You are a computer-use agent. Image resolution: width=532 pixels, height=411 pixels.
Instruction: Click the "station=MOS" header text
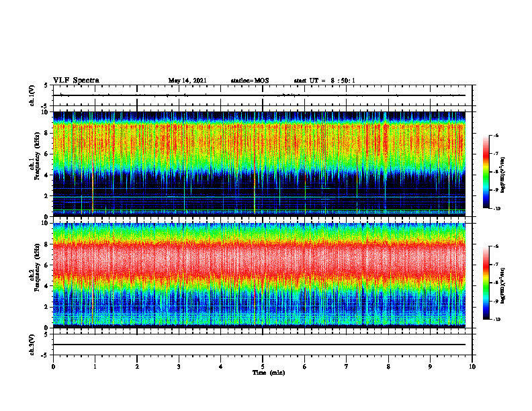click(250, 81)
